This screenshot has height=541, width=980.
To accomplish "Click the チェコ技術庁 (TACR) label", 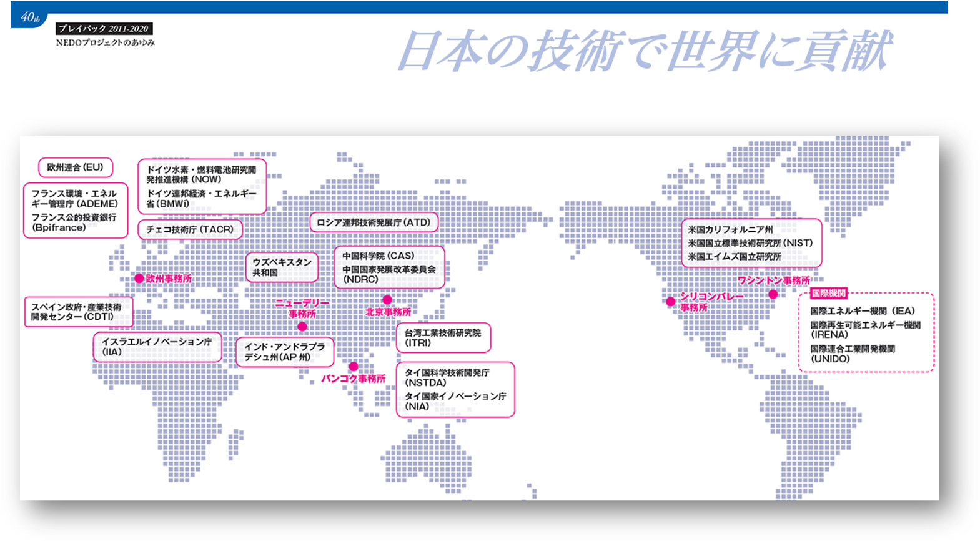I will pos(190,229).
